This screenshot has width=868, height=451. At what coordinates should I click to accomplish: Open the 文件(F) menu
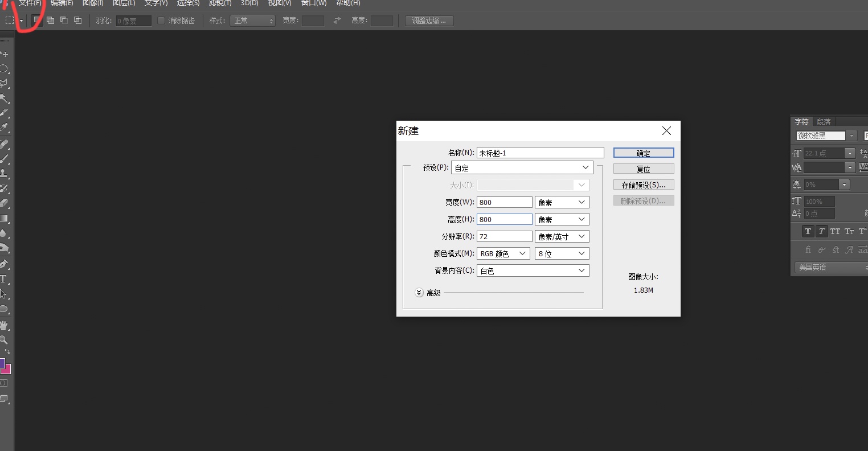click(x=30, y=3)
